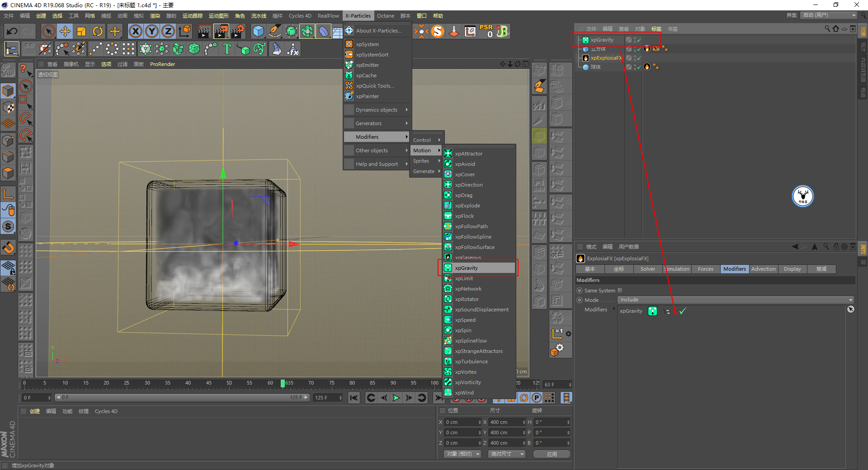Open the 绝对尺寸 size mode dropdown

(506, 454)
